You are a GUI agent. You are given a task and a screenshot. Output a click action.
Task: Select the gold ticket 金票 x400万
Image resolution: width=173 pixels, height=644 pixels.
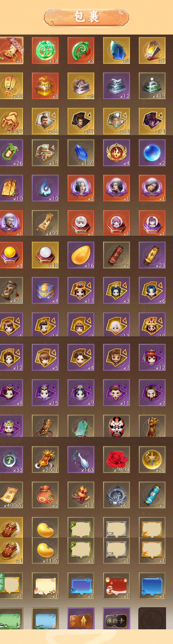tap(11, 495)
